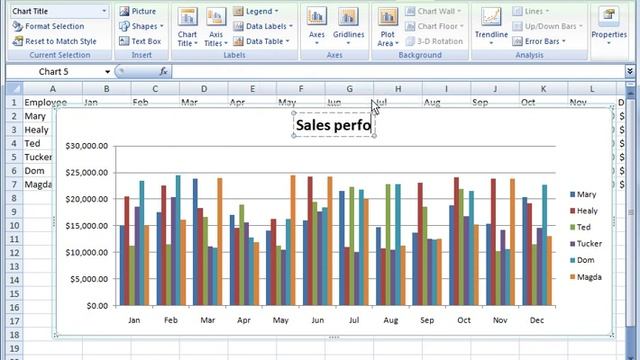
Task: Open the Legend options
Action: [x=256, y=11]
